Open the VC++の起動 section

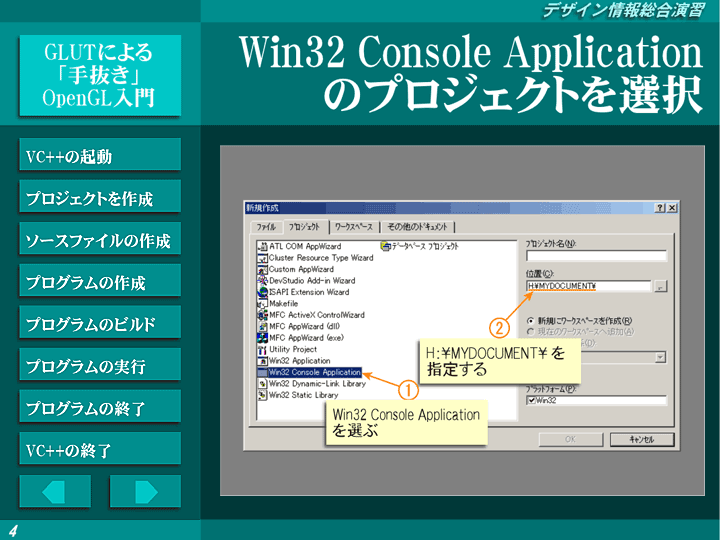tap(100, 155)
